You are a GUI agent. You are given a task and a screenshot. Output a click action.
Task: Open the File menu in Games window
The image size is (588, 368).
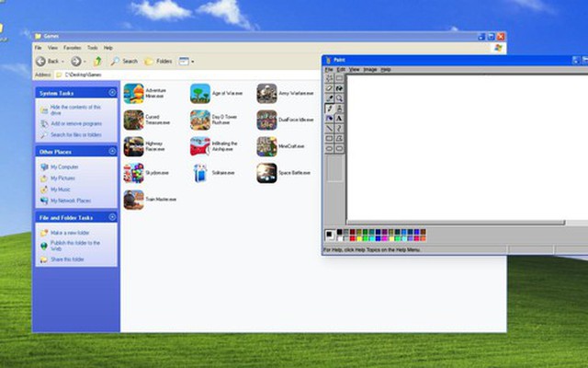pyautogui.click(x=38, y=48)
